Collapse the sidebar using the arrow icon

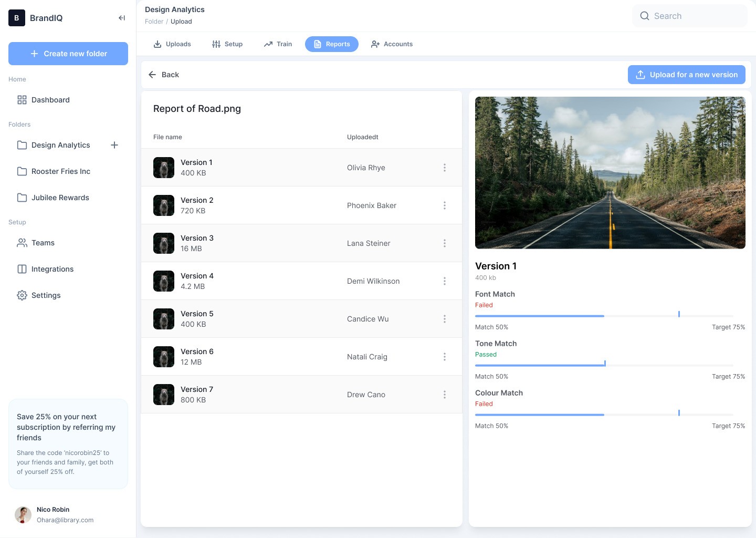(x=122, y=18)
